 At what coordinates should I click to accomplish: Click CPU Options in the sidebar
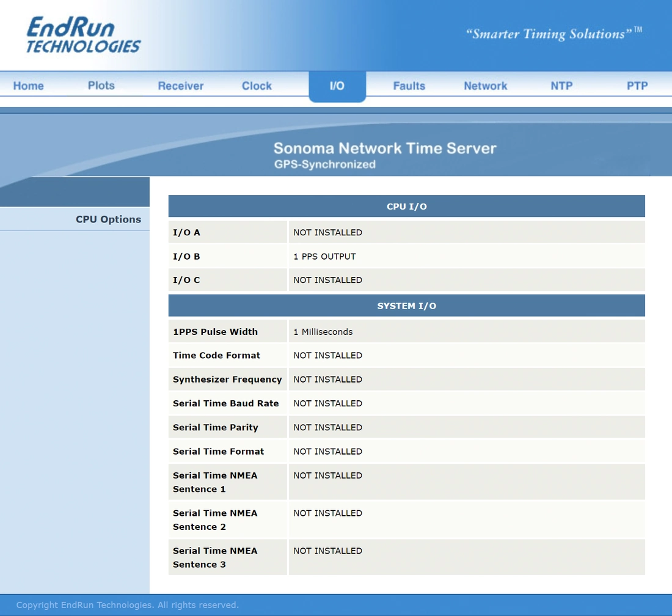coord(108,219)
